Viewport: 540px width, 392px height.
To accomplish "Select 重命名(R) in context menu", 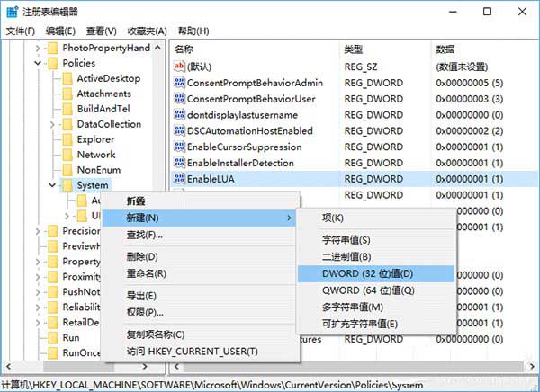I will 147,273.
